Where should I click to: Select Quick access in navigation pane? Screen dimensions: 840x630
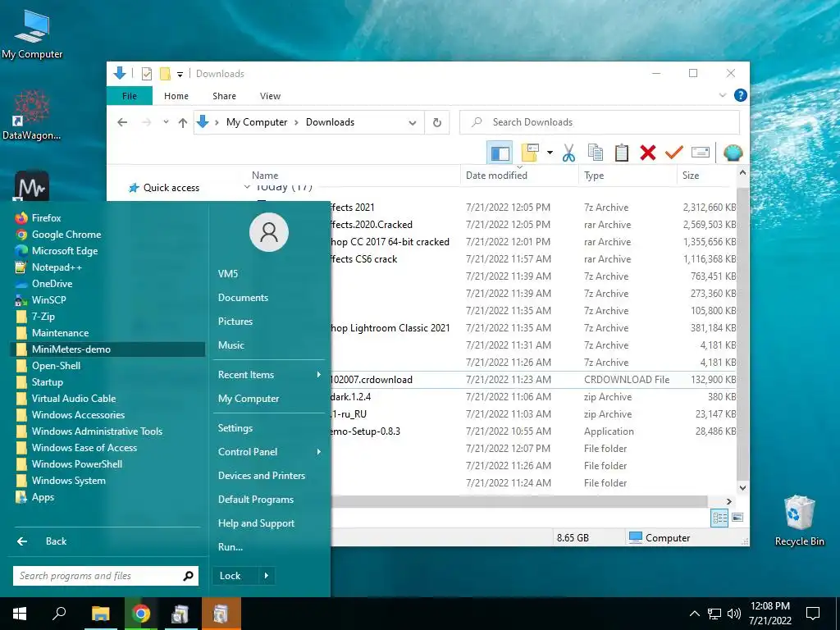pyautogui.click(x=164, y=188)
